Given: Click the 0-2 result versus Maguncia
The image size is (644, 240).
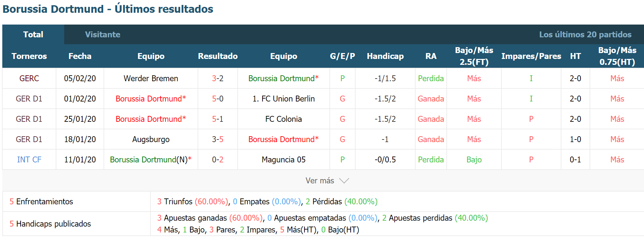Looking at the screenshot, I should coord(218,160).
